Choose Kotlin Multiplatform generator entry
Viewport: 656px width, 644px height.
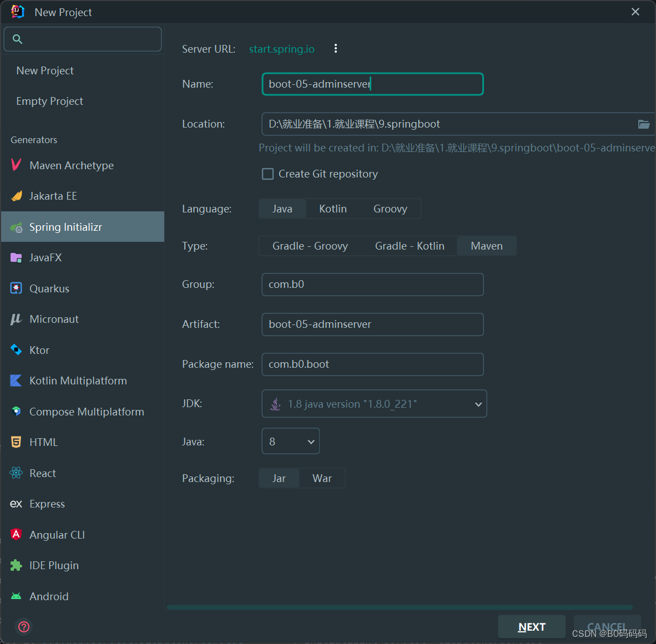[83, 381]
